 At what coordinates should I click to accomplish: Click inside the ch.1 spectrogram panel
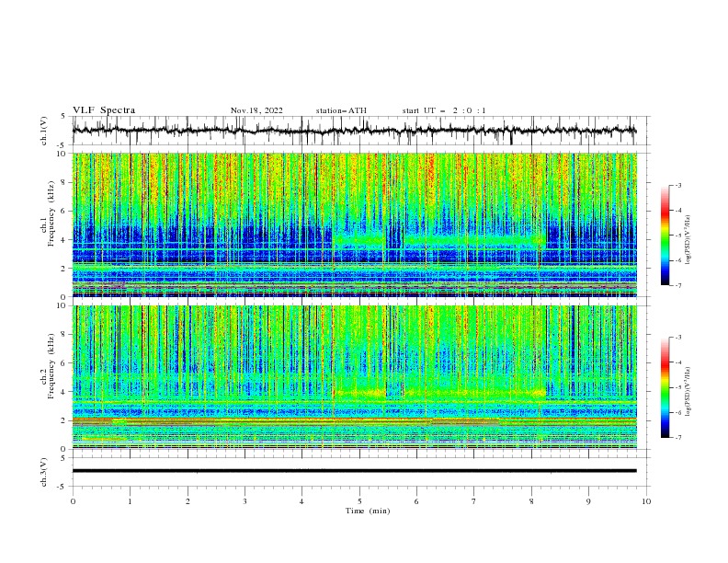[x=354, y=224]
